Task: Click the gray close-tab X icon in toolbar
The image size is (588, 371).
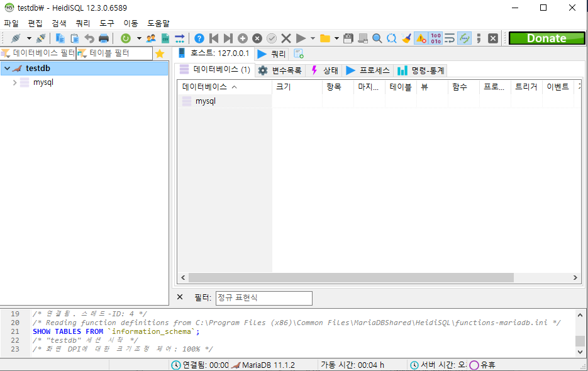Action: (x=493, y=38)
